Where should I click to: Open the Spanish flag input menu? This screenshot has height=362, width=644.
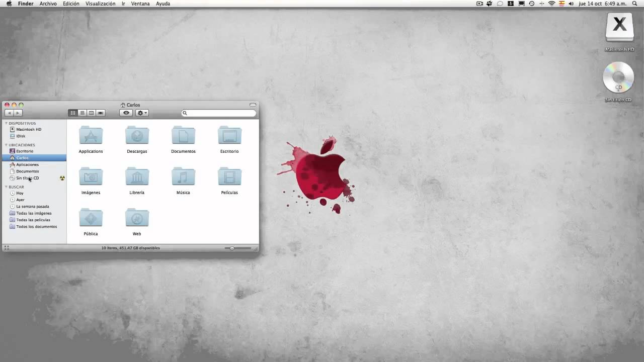(x=562, y=4)
